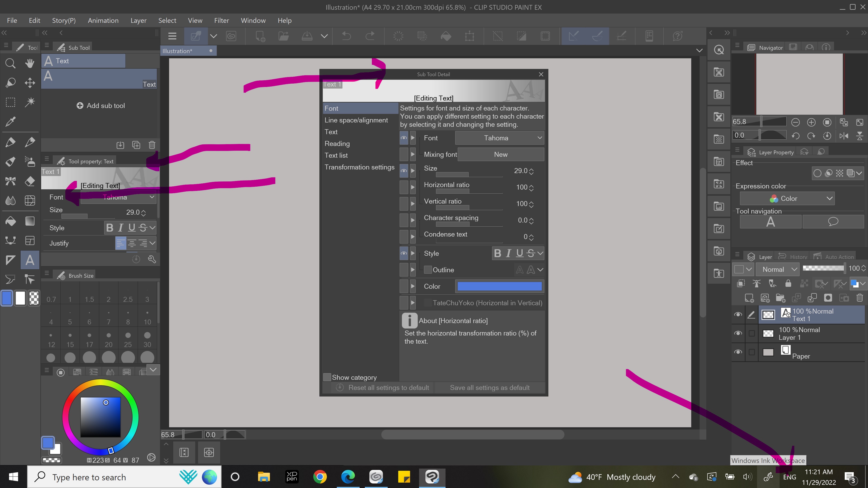Delete layer with trash icon
Screen dimensions: 868x488
pos(860,298)
